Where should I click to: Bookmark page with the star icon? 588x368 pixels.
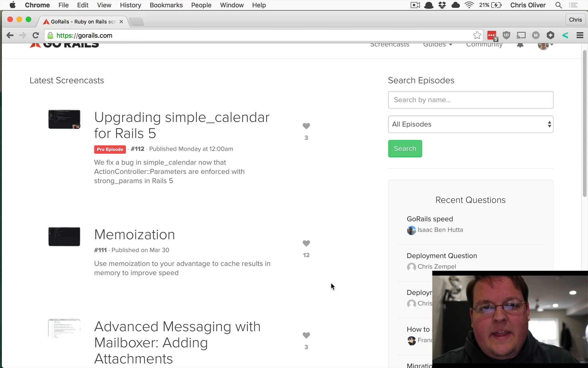click(477, 35)
